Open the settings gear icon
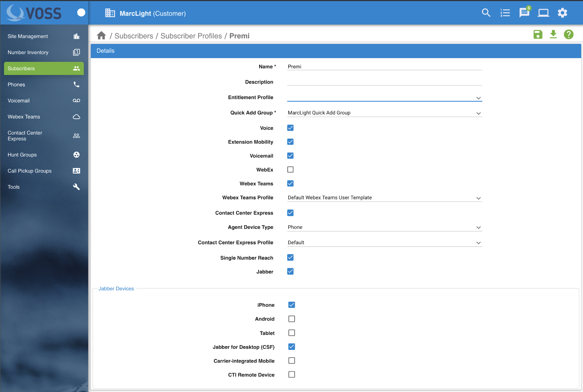Viewport: 583px width, 392px height. click(563, 13)
